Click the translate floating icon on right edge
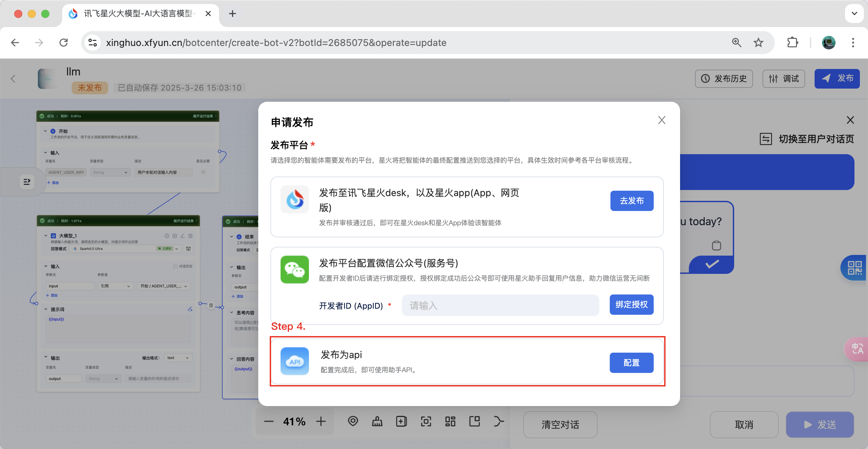 coord(857,349)
